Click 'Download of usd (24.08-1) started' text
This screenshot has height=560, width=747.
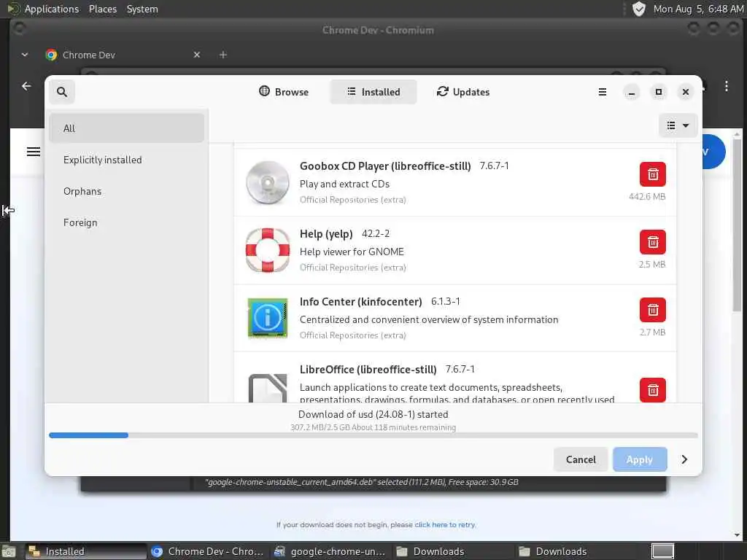[373, 414]
